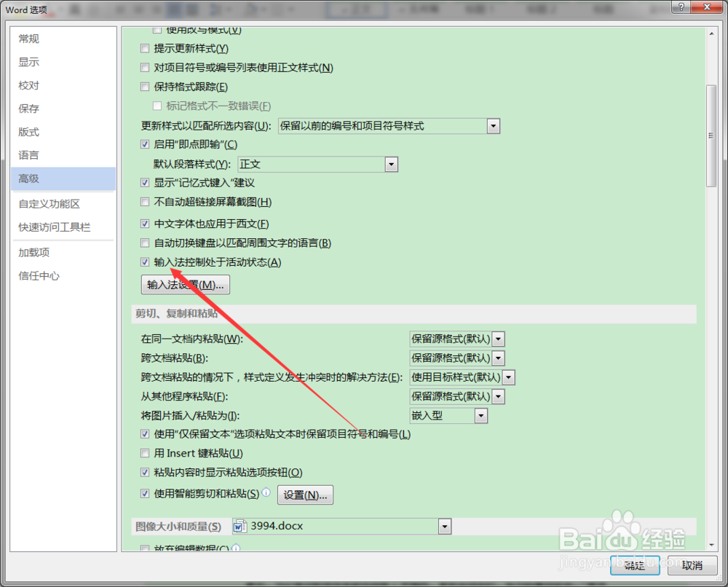This screenshot has height=587, width=728.
Task: Click the Word document icon beside 3994.docx
Action: tap(240, 526)
